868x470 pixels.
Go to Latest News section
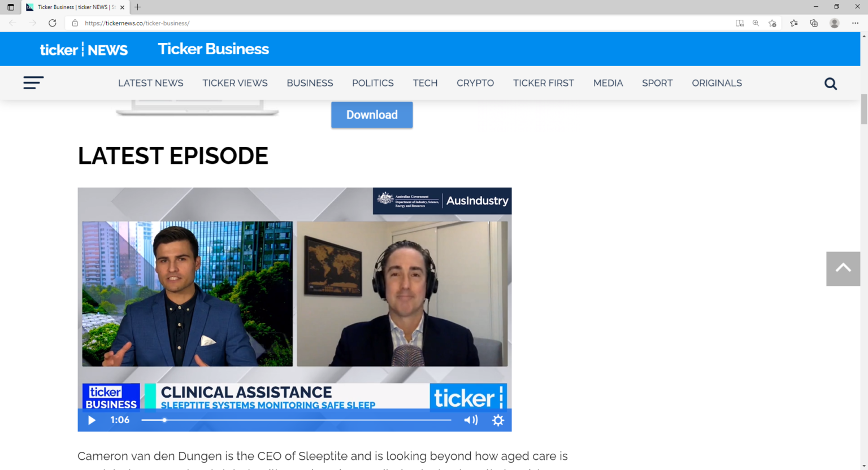(151, 83)
